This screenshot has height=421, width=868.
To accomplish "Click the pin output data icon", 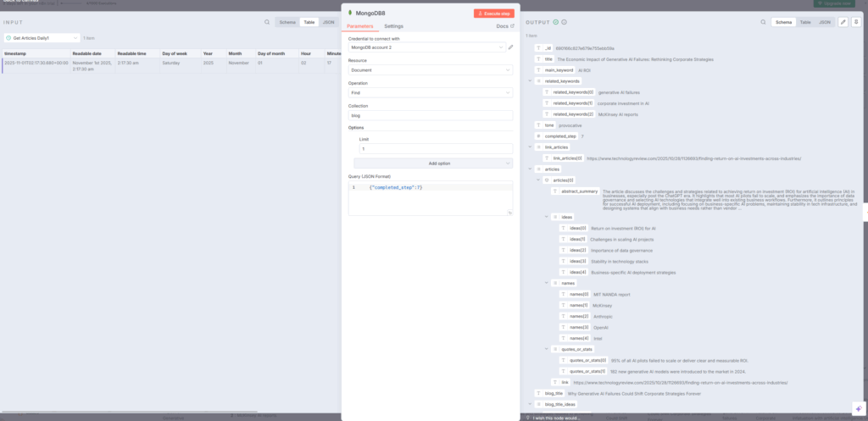I will click(856, 22).
